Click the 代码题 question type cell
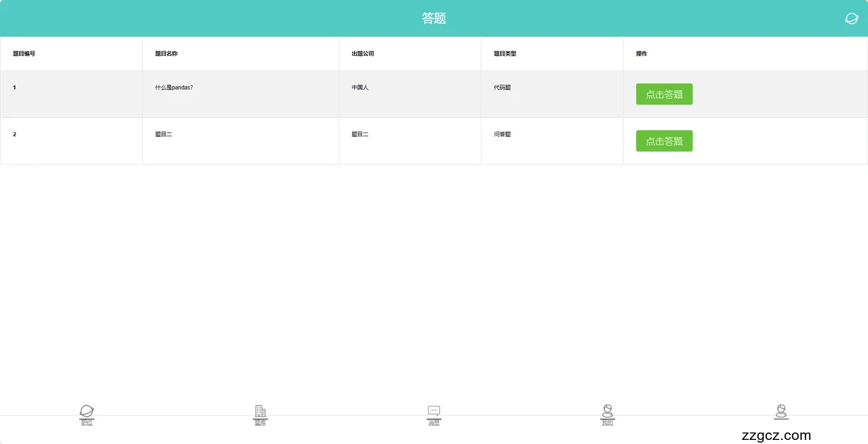 point(502,87)
